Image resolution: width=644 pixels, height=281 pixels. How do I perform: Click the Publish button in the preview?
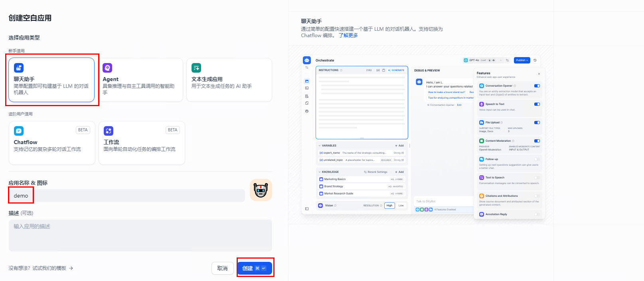(522, 60)
